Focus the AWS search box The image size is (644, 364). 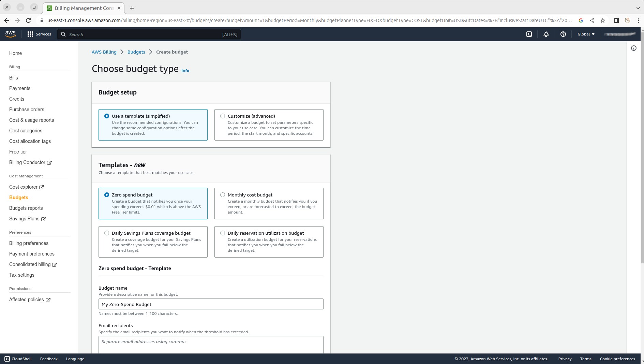coord(149,34)
